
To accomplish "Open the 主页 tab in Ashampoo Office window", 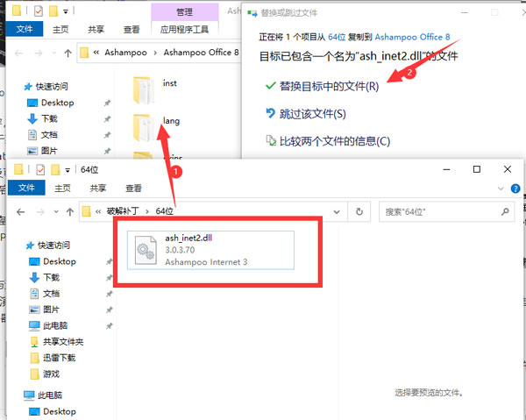I will pyautogui.click(x=60, y=30).
